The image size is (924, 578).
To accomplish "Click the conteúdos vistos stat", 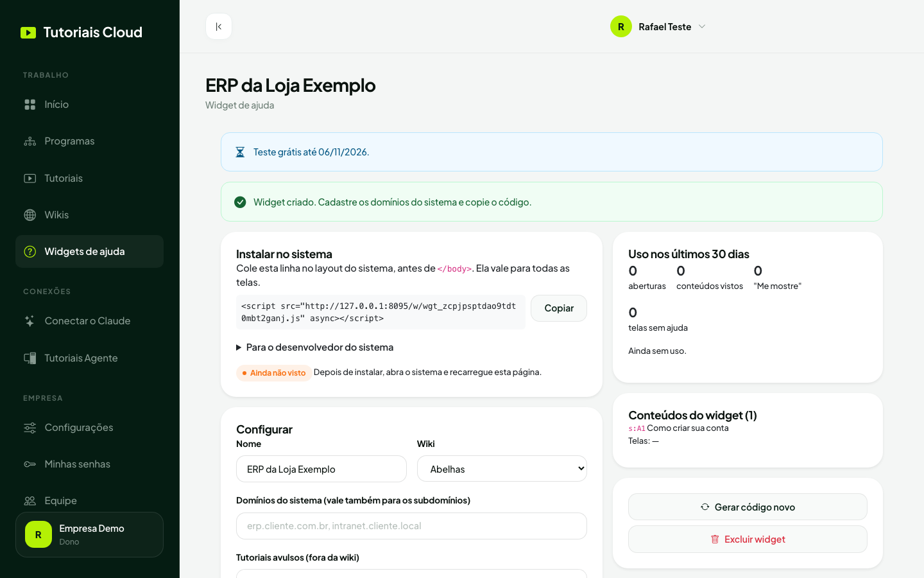I will coord(710,277).
